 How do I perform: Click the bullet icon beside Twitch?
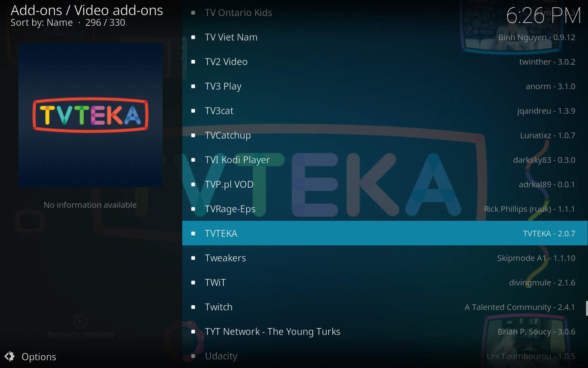coord(193,307)
